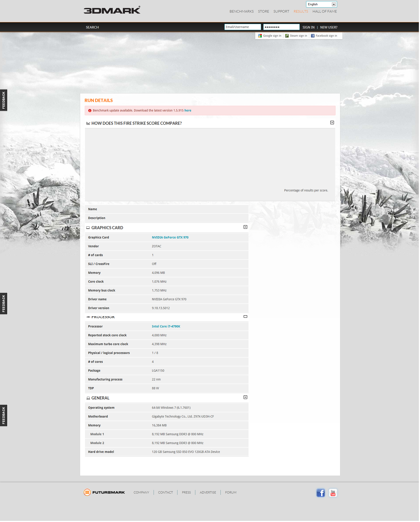
Task: Click the 4,398 MHz turbo clock value
Action: coord(159,344)
